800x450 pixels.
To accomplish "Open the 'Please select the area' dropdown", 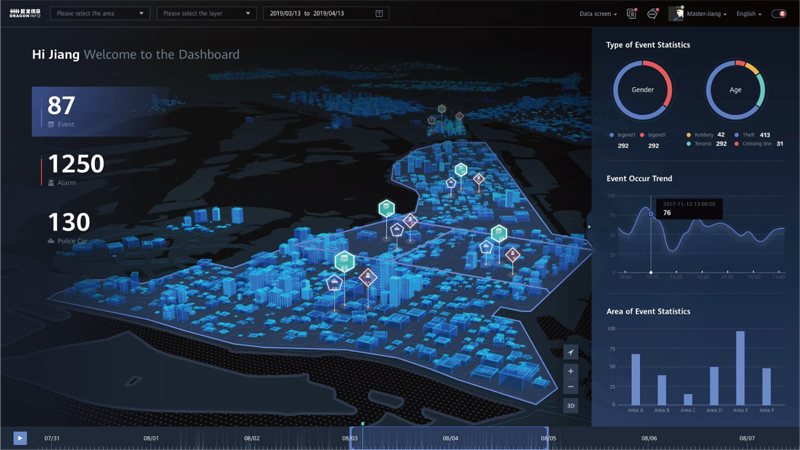I will coord(100,14).
